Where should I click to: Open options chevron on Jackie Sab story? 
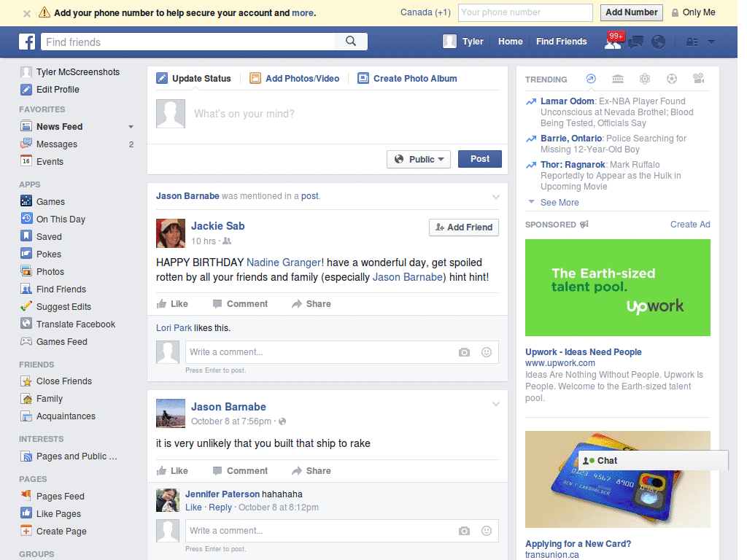coord(496,197)
